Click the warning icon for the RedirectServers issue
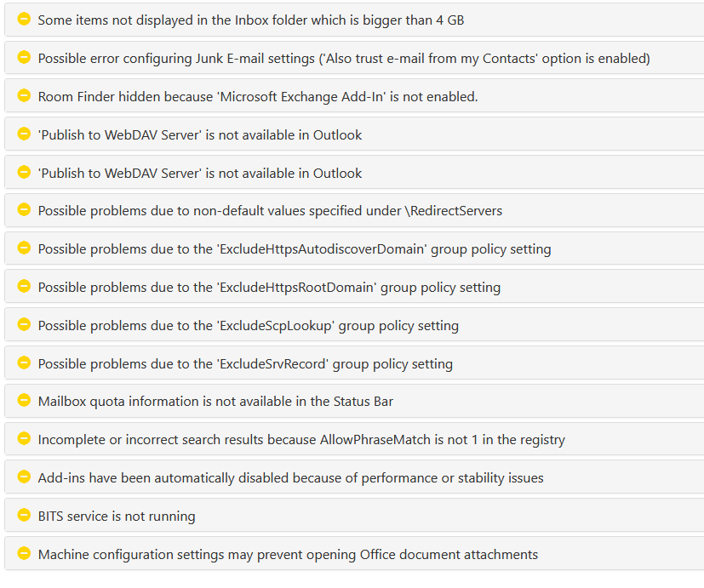 tap(23, 210)
